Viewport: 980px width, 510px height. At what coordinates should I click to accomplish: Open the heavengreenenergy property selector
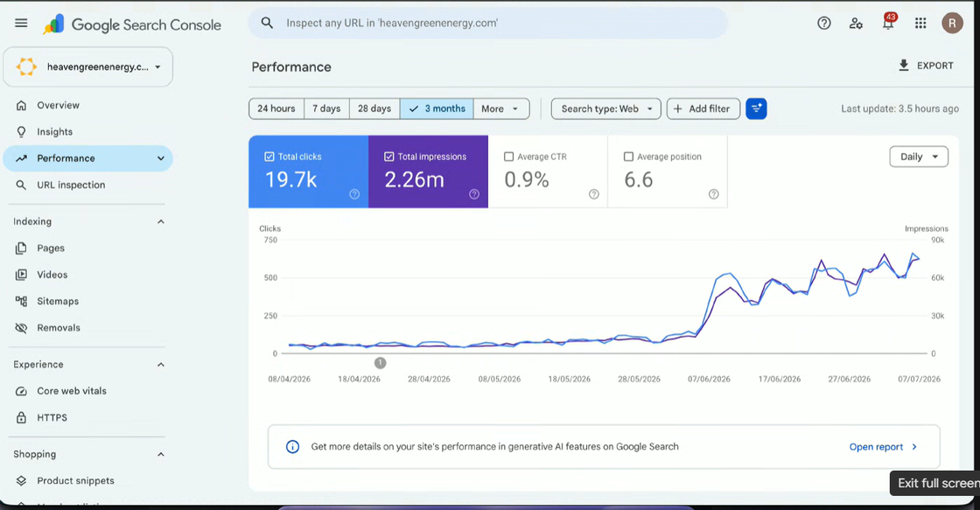(88, 66)
